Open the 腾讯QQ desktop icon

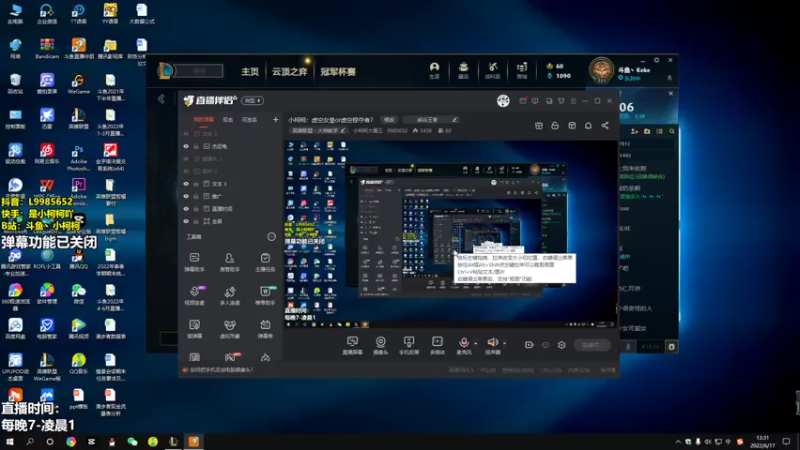(78, 259)
